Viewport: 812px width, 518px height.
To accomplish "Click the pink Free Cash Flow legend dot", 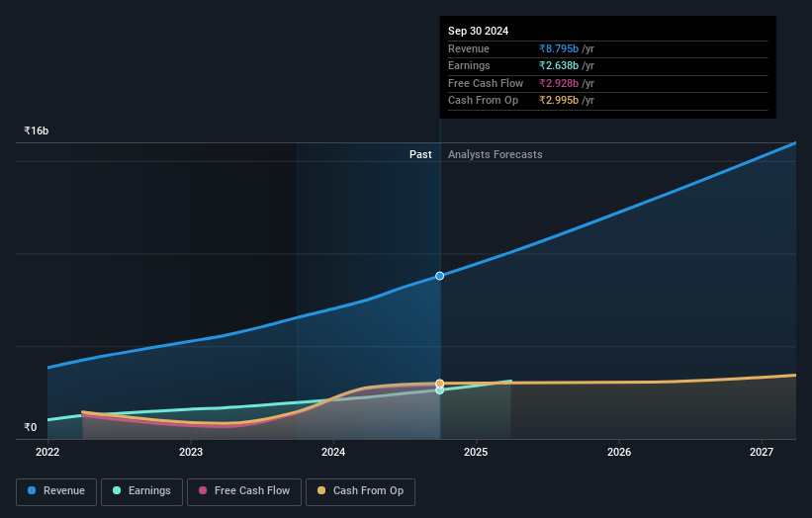I will click(203, 490).
